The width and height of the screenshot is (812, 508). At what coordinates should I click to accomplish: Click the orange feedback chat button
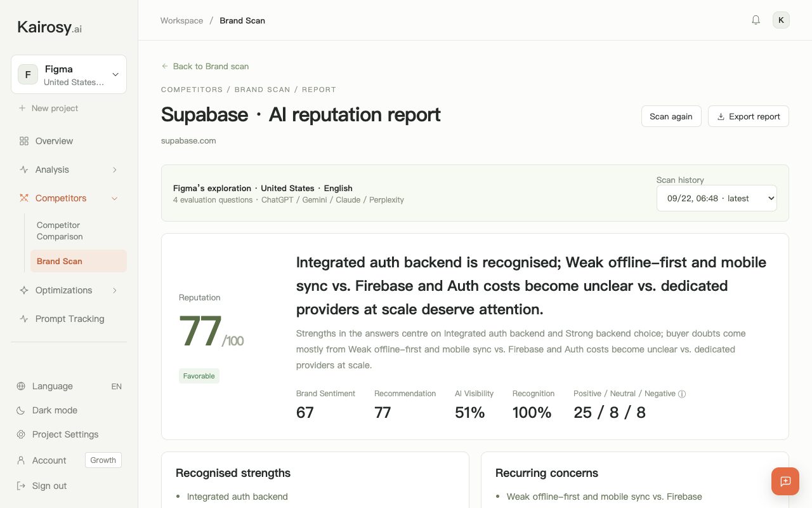[x=785, y=481]
